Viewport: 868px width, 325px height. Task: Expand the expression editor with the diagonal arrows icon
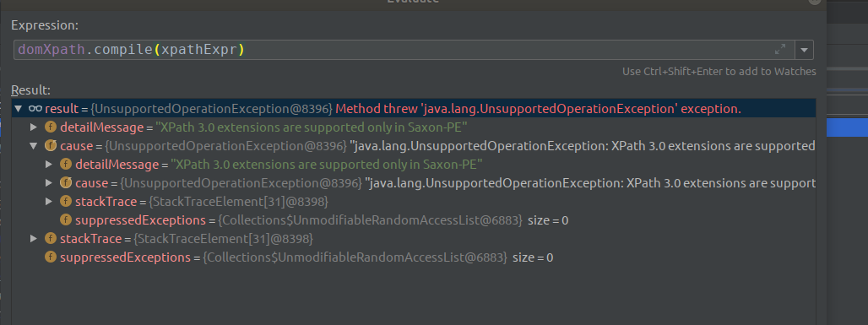[780, 49]
